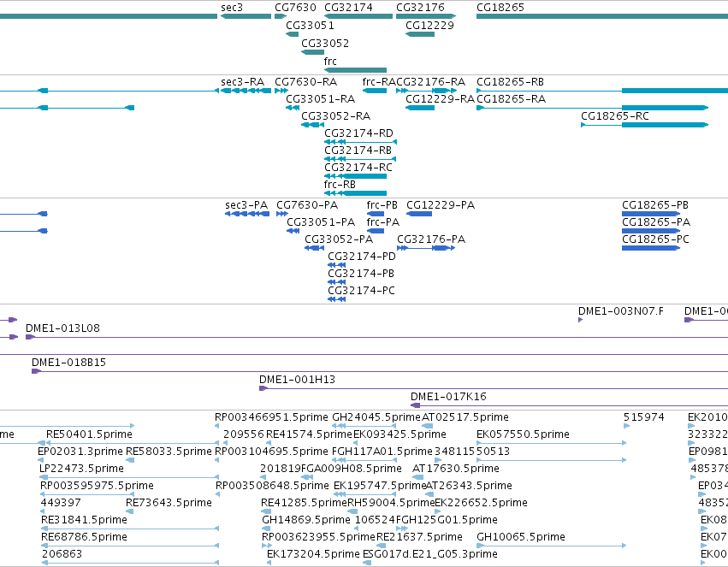Click the CG33052 gene label
This screenshot has width=728, height=567.
325,44
